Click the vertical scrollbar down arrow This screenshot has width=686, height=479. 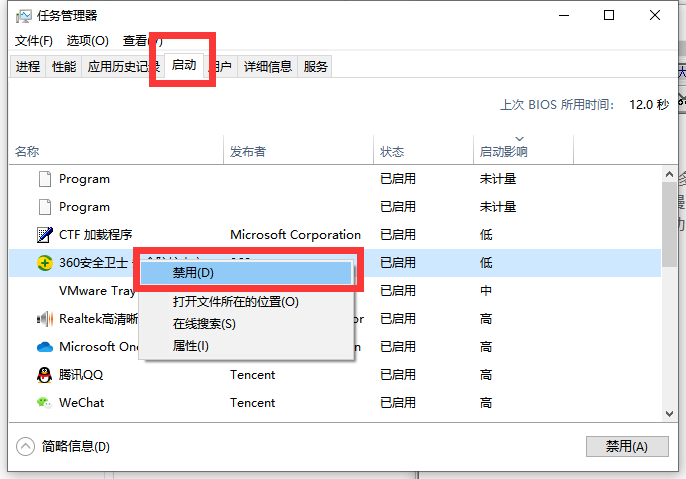click(x=669, y=414)
